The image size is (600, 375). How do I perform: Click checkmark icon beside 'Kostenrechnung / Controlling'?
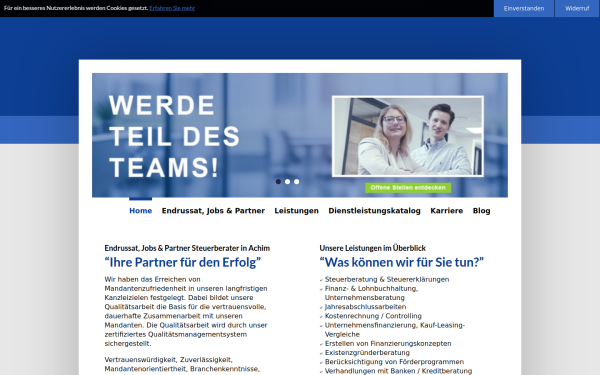321,317
